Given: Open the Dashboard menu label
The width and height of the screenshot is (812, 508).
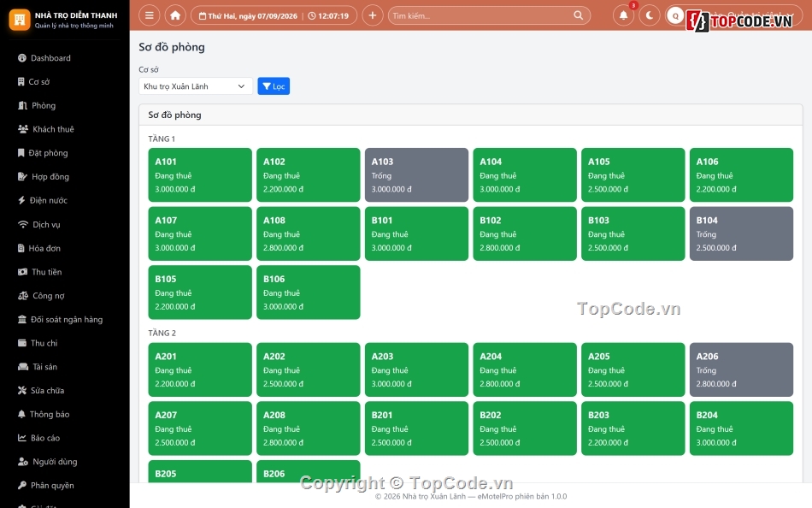Looking at the screenshot, I should 50,58.
